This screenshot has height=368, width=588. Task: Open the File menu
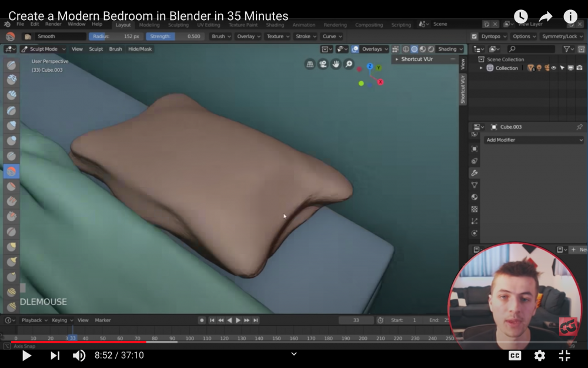tap(20, 24)
